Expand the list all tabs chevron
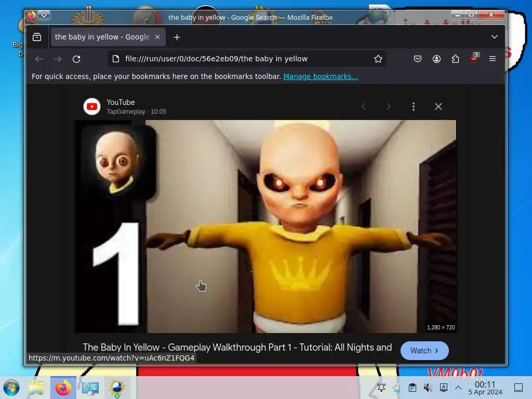 click(x=495, y=37)
